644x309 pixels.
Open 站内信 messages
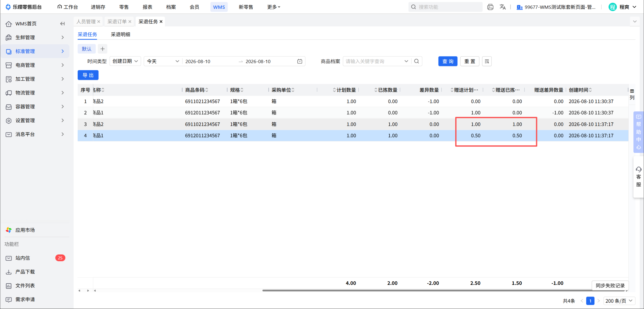pos(22,258)
